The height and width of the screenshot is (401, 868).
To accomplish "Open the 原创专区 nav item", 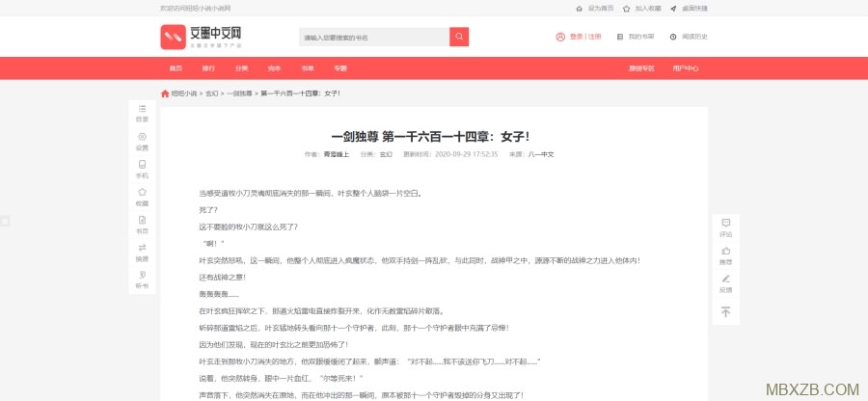I will pos(641,68).
